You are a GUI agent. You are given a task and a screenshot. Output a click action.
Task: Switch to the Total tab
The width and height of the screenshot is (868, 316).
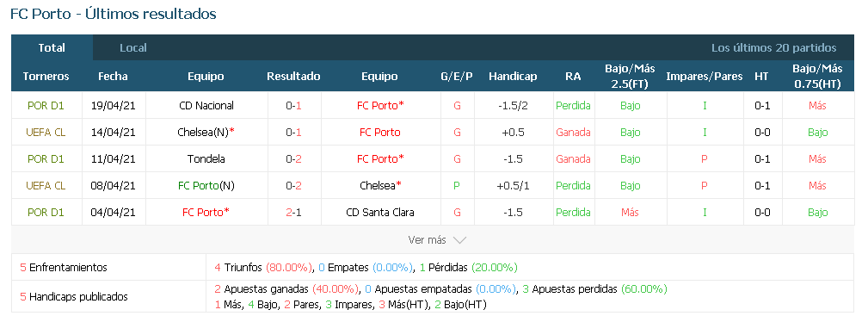click(52, 47)
